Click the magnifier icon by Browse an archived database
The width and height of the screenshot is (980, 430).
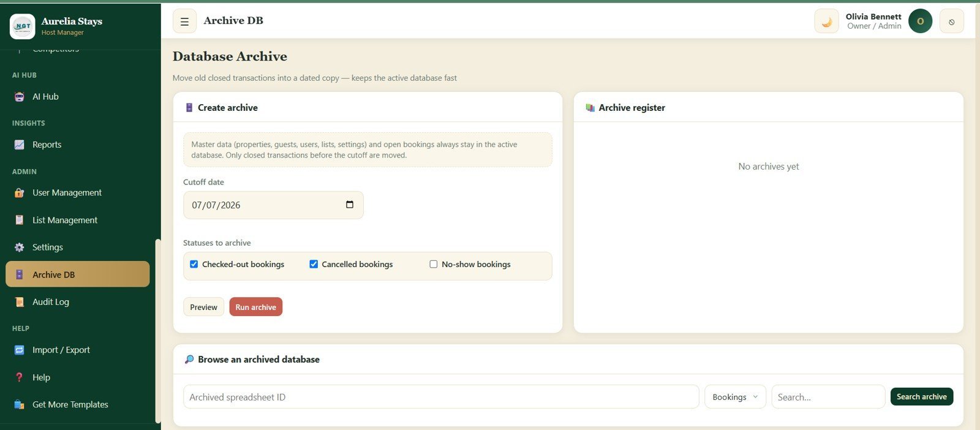coord(189,360)
